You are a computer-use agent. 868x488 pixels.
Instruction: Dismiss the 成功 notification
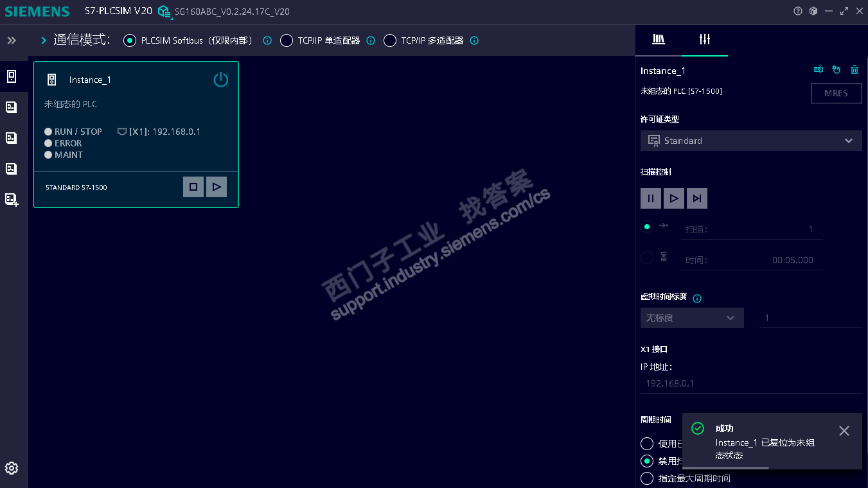click(844, 431)
